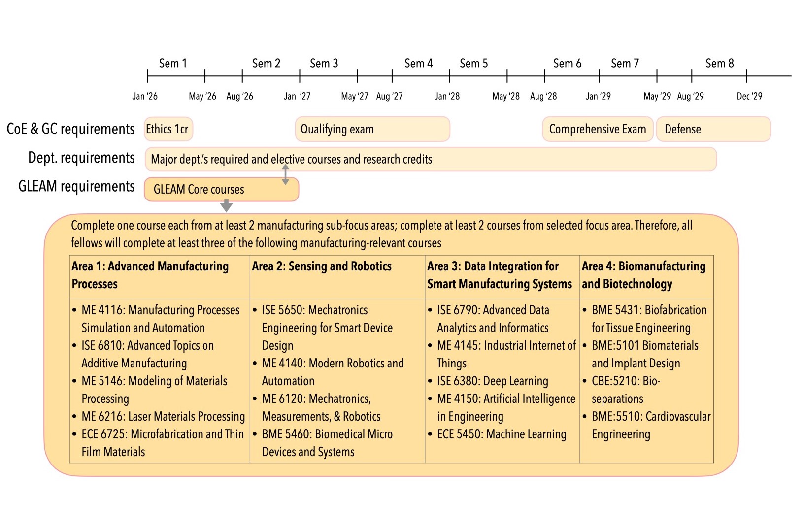Select the Dec '29 timeline endpoint
This screenshot has height=532, width=804.
click(749, 96)
